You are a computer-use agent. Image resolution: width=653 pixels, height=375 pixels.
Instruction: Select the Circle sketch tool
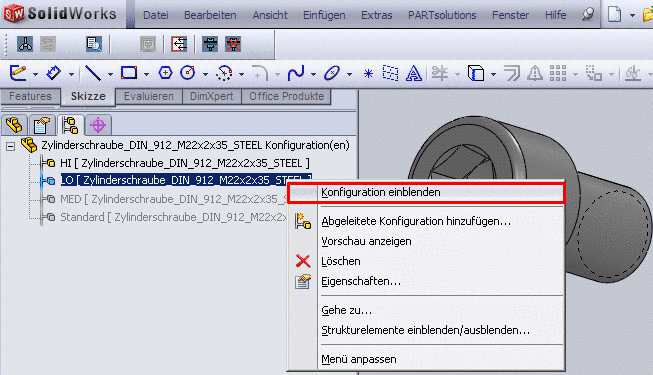(x=188, y=73)
